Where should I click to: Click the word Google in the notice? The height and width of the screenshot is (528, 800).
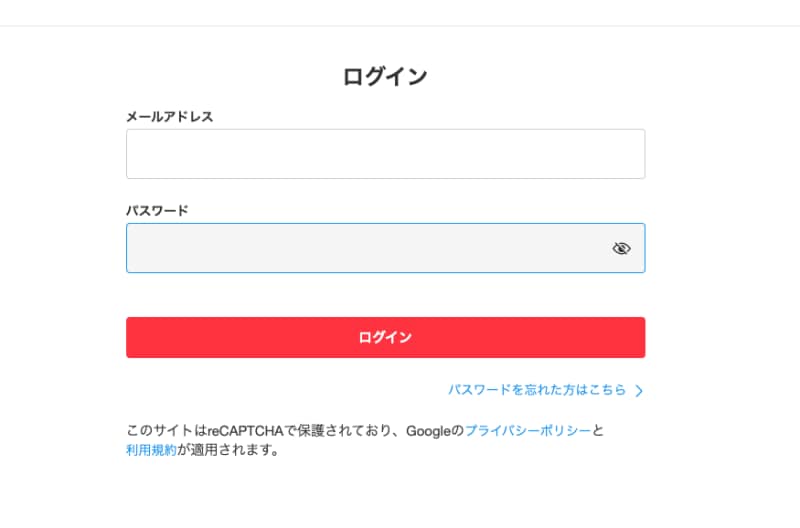click(x=429, y=431)
